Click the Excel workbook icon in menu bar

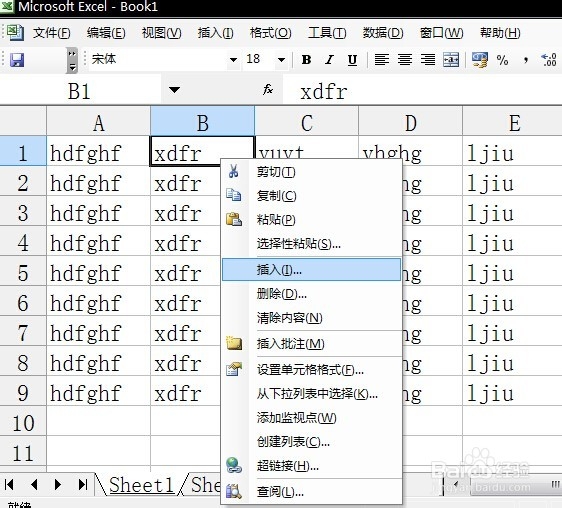point(15,33)
